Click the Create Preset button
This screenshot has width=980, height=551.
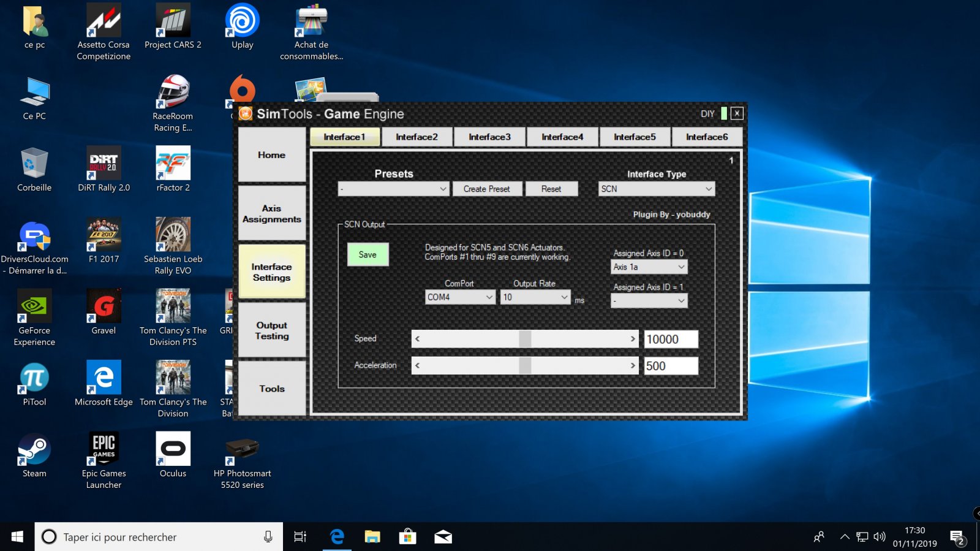[486, 189]
